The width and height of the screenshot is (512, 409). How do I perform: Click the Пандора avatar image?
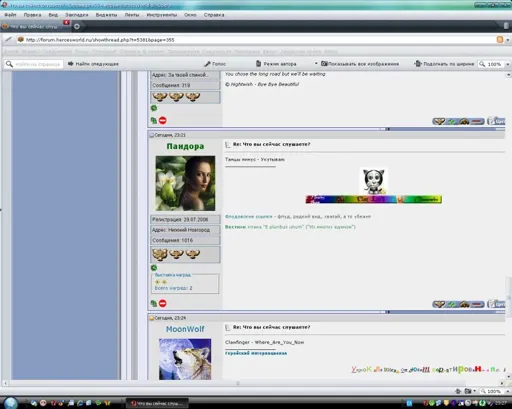tap(185, 183)
